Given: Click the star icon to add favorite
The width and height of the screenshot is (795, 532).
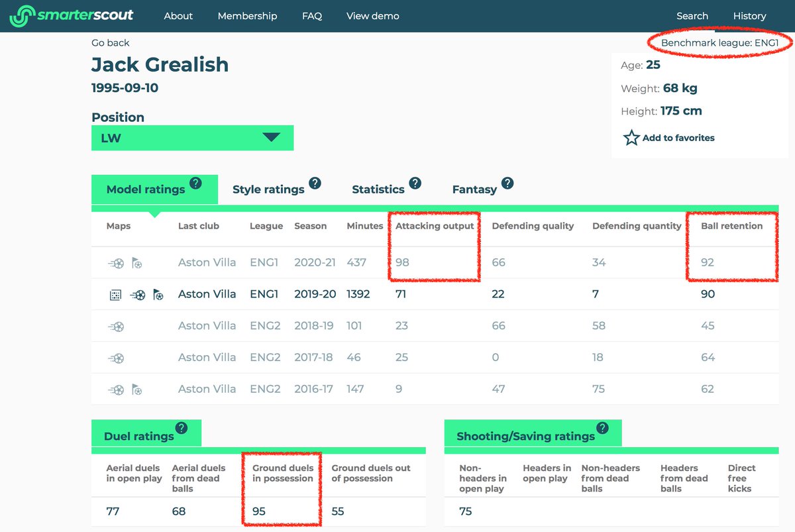Looking at the screenshot, I should point(631,138).
